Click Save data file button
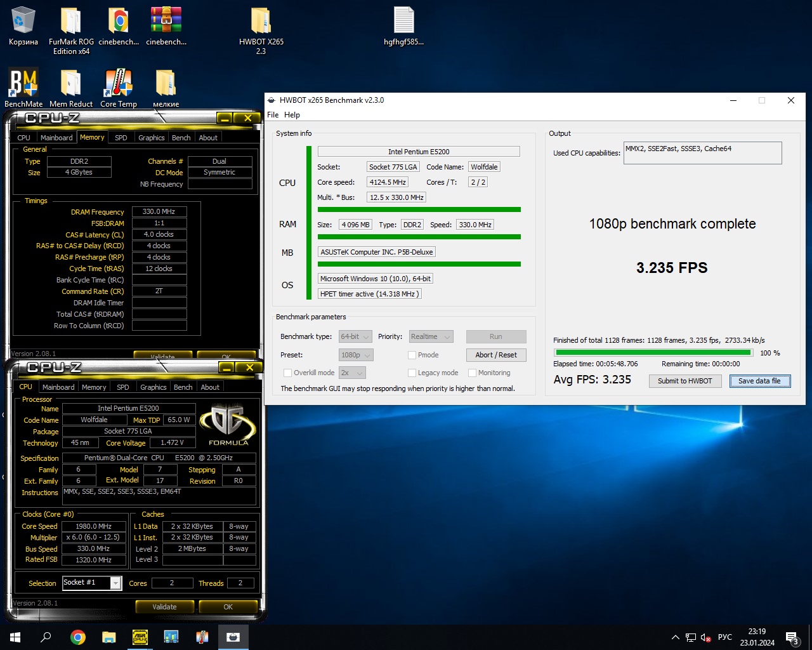 759,381
